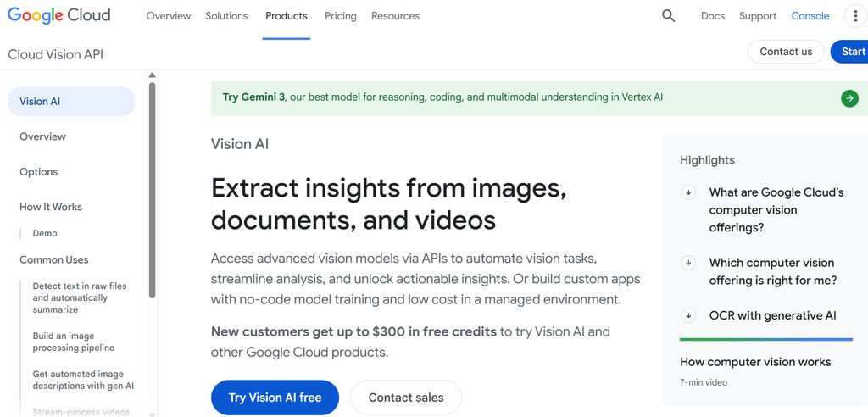Click the '$300 in free credits' text
868x417 pixels.
click(435, 331)
